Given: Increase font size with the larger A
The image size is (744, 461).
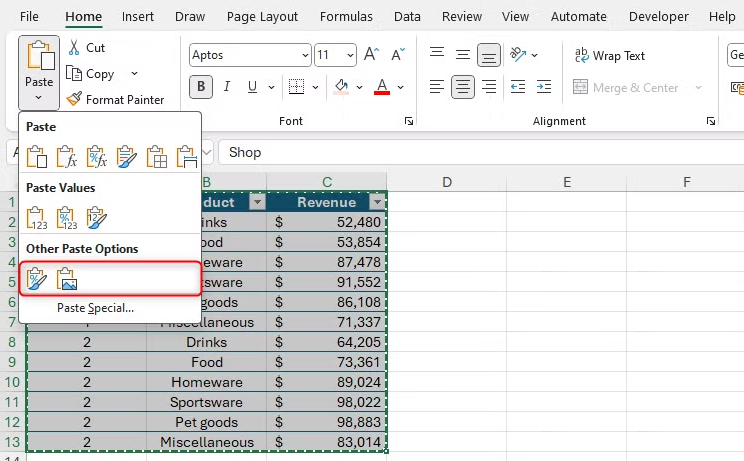Looking at the screenshot, I should point(372,55).
